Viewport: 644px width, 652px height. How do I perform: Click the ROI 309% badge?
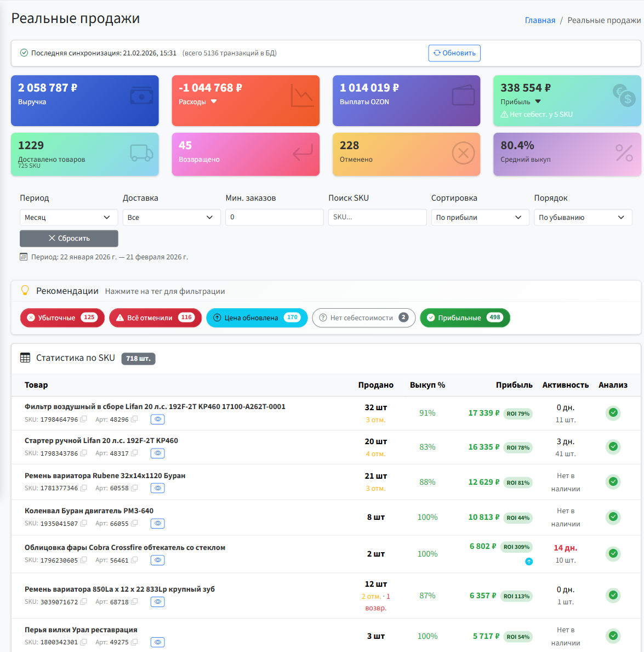click(516, 547)
